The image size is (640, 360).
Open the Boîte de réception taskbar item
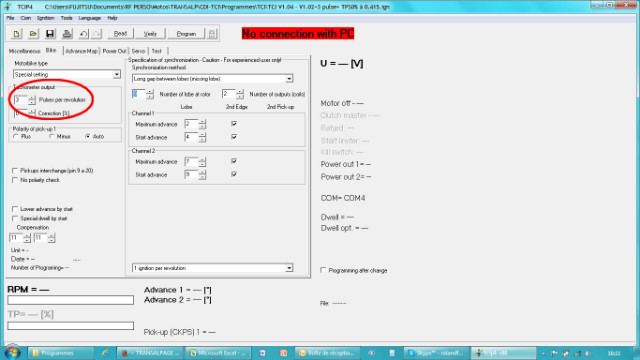326,353
